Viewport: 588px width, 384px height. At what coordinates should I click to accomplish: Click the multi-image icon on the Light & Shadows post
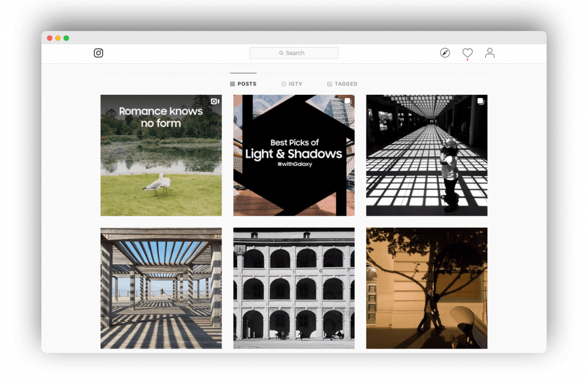(347, 101)
